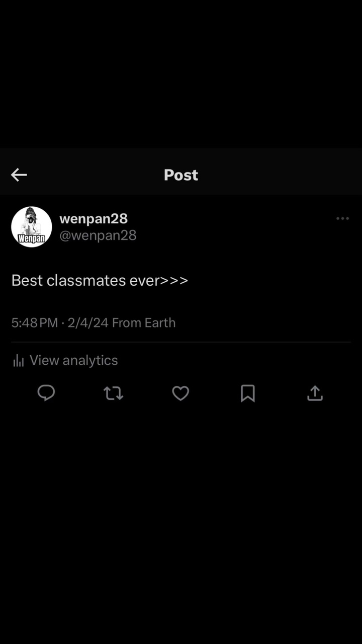
Task: Click the 2/4/24 post date
Action: [x=88, y=323]
